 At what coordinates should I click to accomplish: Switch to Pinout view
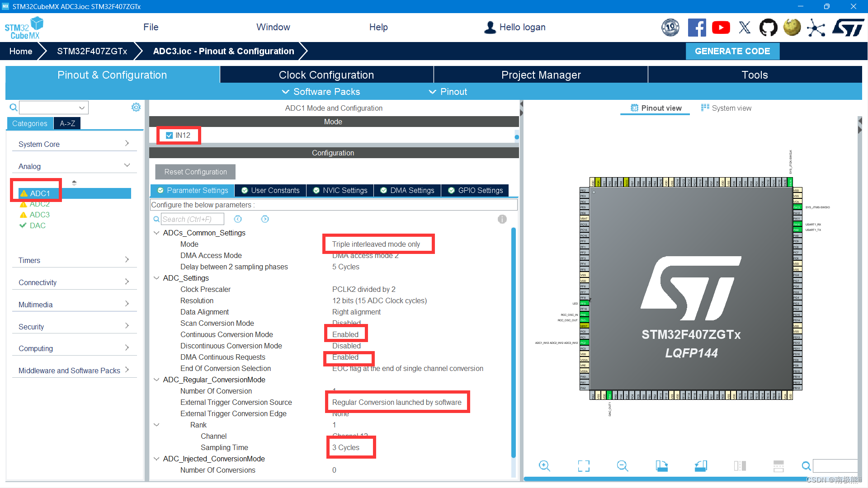[655, 108]
